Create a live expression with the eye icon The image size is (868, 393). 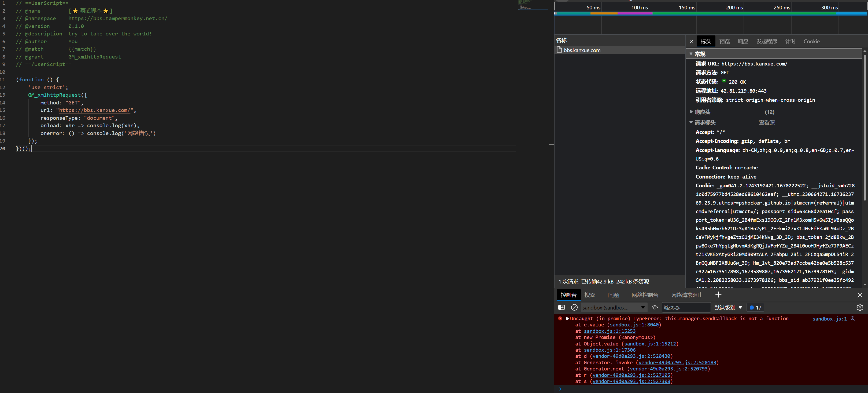655,307
